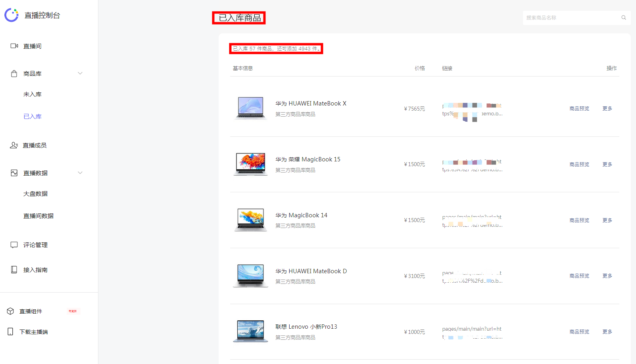The height and width of the screenshot is (364, 636).
Task: Click the 直播组件 cube icon
Action: coord(11,311)
